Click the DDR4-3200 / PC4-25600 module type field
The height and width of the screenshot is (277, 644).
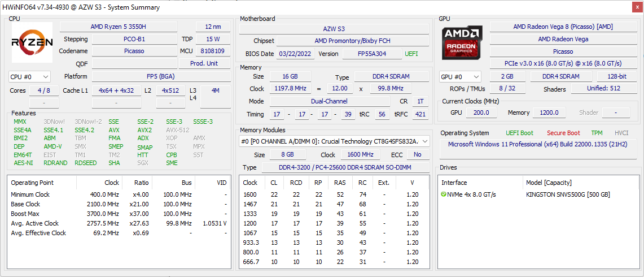point(345,167)
